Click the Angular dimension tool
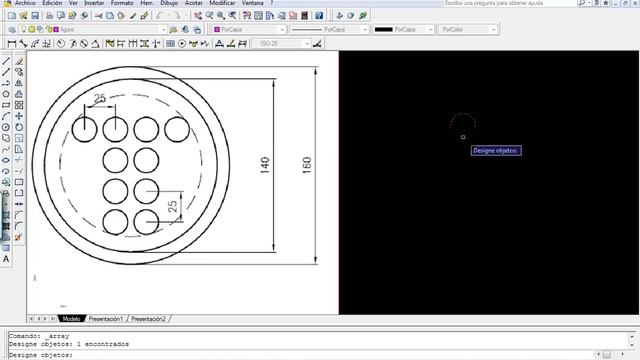 (x=95, y=43)
